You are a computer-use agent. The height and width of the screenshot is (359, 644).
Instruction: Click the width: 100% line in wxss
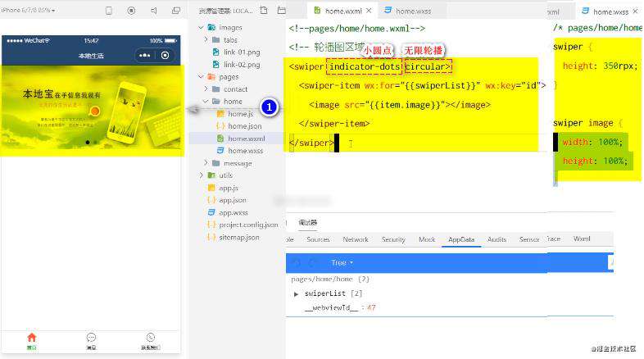click(x=592, y=142)
